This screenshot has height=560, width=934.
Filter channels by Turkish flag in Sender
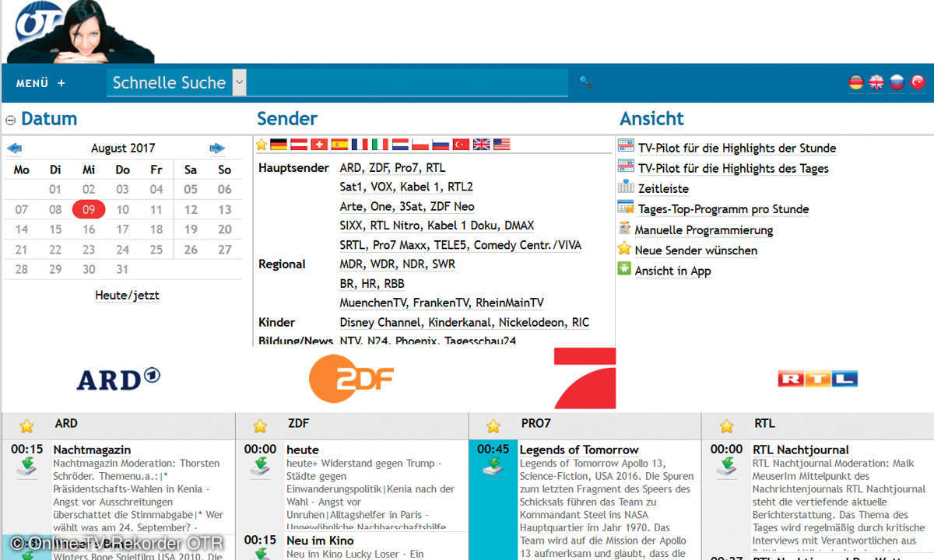point(461,145)
